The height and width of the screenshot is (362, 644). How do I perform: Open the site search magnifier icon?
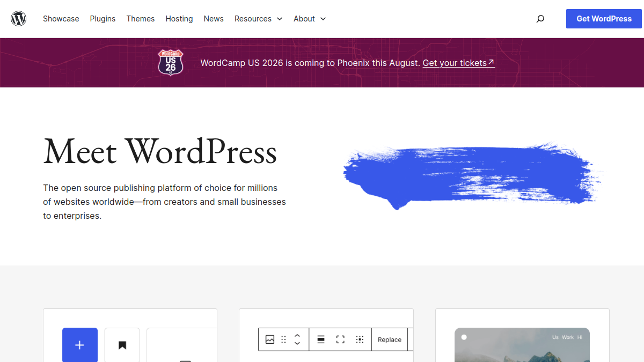tap(540, 19)
